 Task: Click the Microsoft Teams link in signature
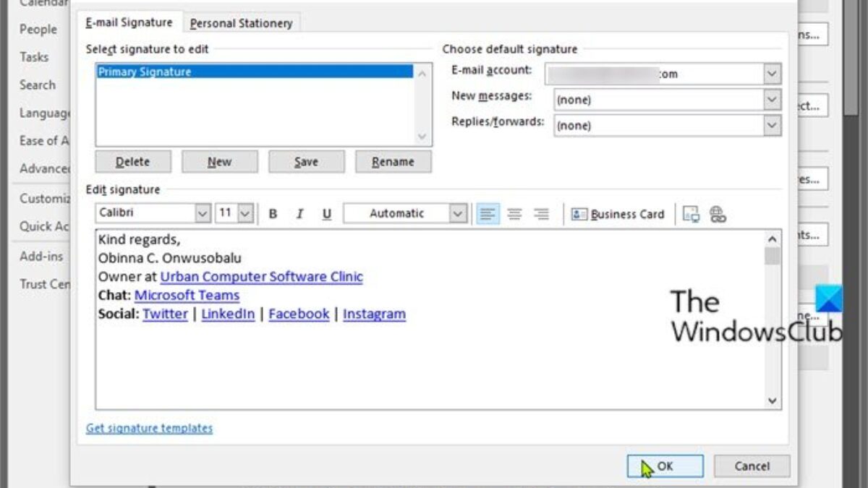[187, 295]
